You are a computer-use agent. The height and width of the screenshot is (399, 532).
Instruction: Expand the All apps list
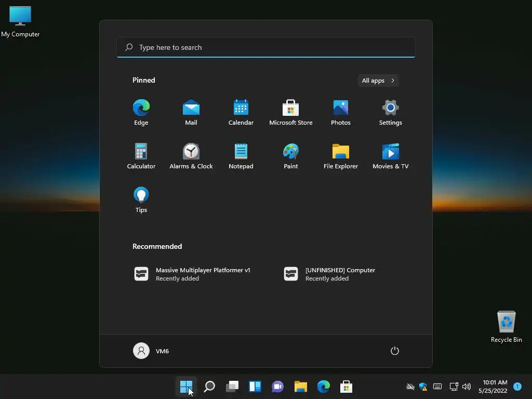(x=378, y=81)
